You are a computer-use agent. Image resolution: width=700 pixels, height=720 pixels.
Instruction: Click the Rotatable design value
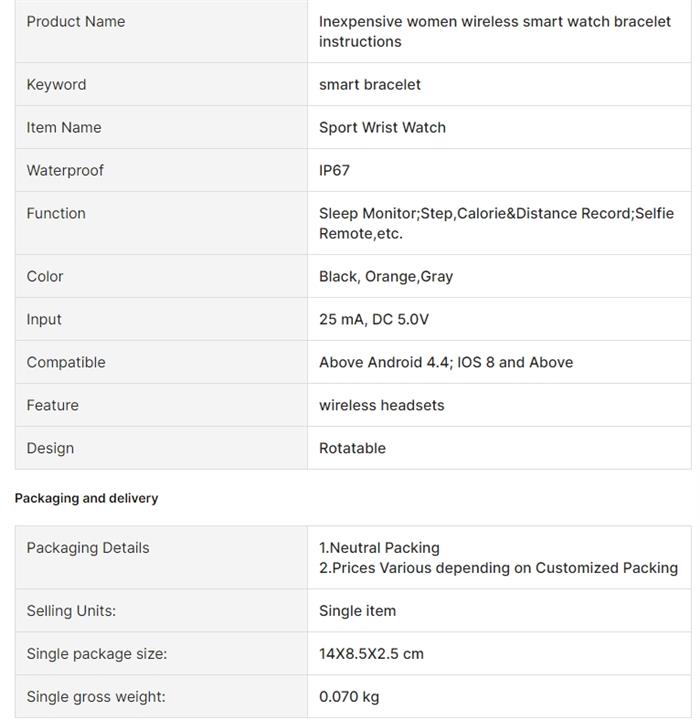(x=352, y=448)
